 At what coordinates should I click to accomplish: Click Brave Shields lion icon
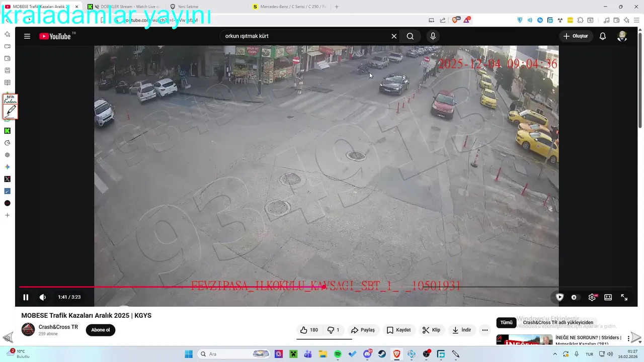tap(455, 20)
